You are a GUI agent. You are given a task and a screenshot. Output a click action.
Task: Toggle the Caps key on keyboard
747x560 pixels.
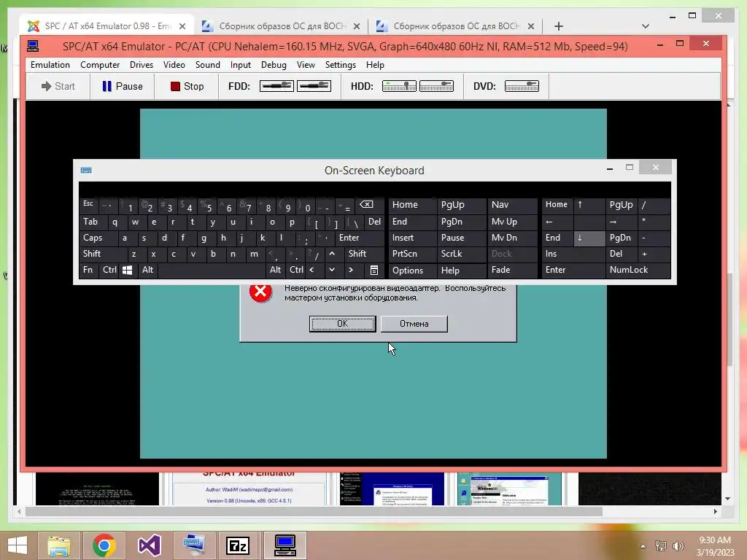(x=97, y=238)
